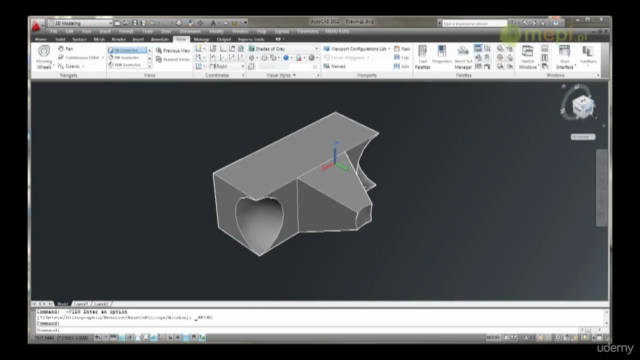Switch to the Render ribbon tab
The height and width of the screenshot is (360, 640).
click(118, 39)
